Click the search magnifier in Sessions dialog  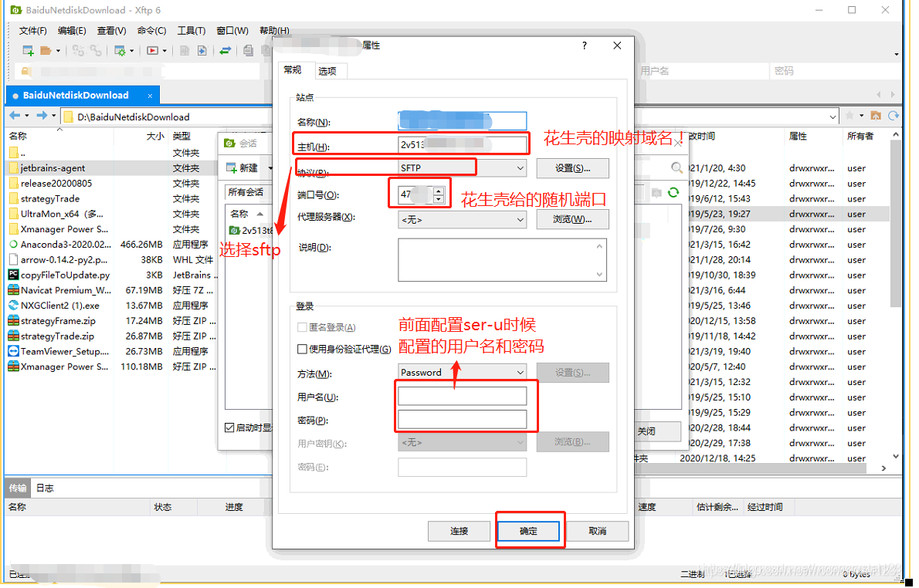677,168
